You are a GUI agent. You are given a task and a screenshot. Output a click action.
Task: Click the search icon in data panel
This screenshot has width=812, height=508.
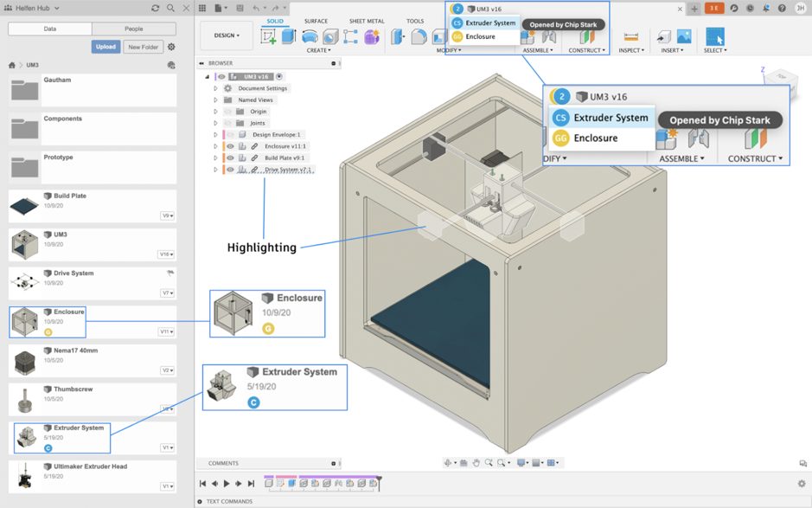169,8
